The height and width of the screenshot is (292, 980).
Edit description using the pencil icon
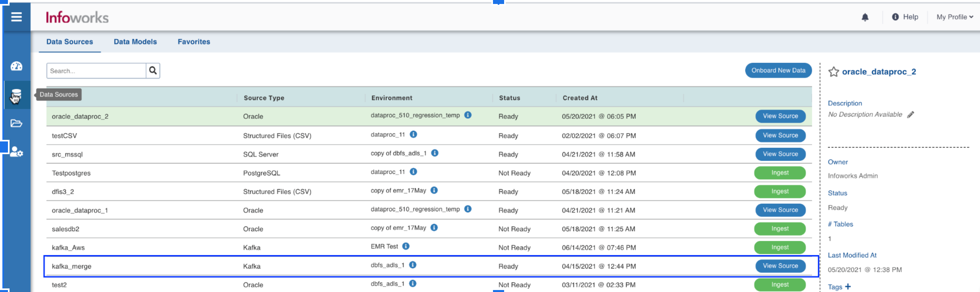[x=911, y=114]
